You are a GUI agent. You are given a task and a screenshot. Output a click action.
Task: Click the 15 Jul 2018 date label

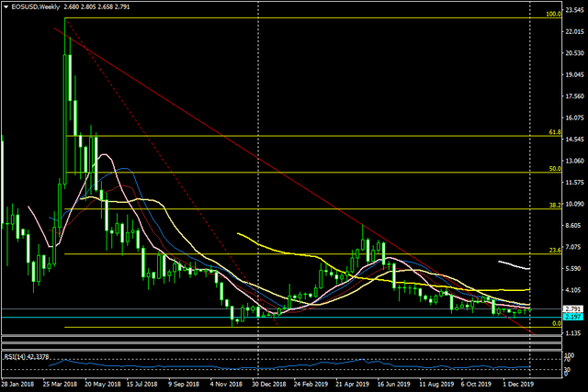(141, 384)
